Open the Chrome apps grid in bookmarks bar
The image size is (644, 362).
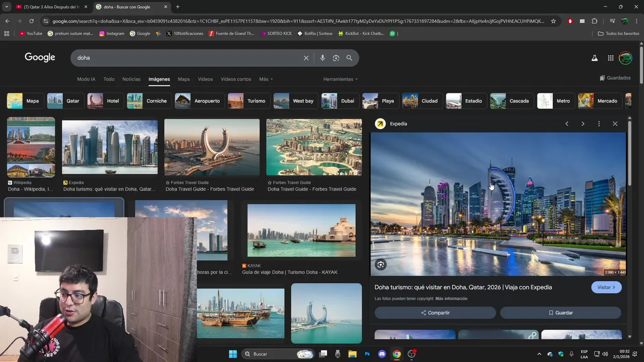pos(7,34)
